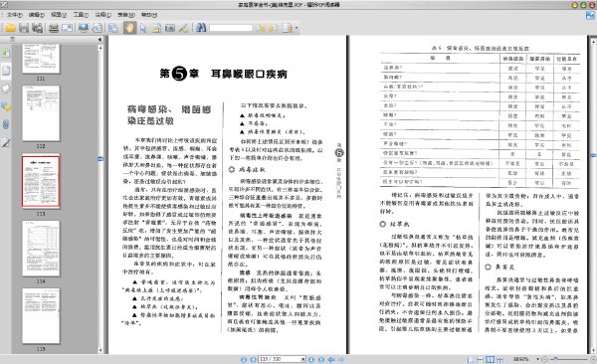The width and height of the screenshot is (597, 364).
Task: Click the zoom in plus button
Action: (593, 359)
